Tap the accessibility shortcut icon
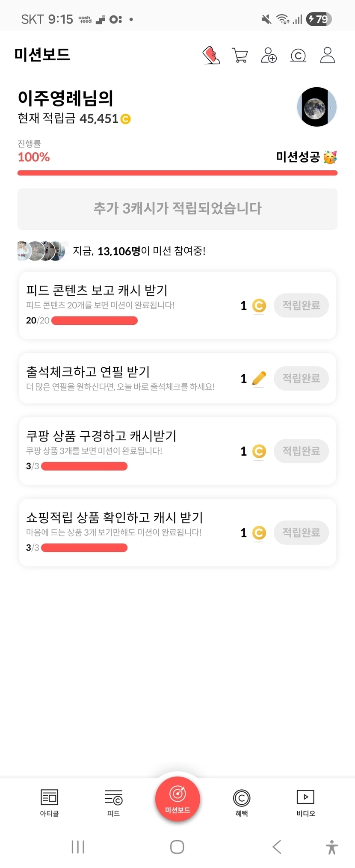 pos(331,847)
